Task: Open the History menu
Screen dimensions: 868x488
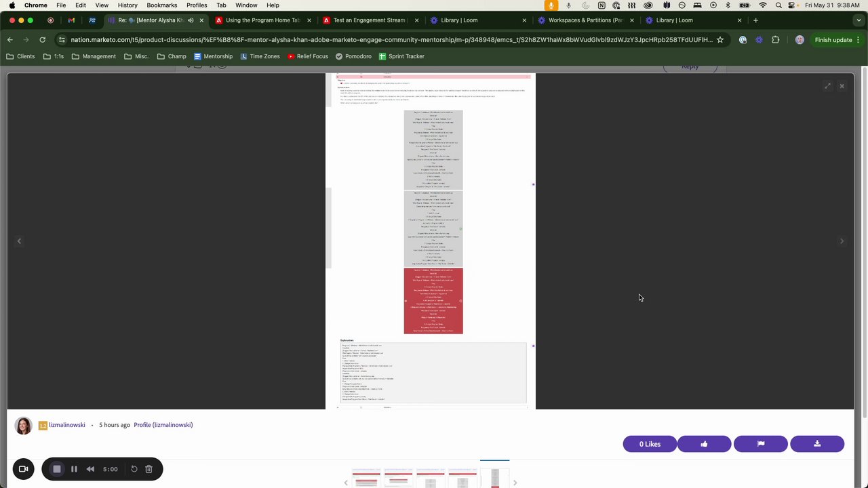Action: point(127,5)
